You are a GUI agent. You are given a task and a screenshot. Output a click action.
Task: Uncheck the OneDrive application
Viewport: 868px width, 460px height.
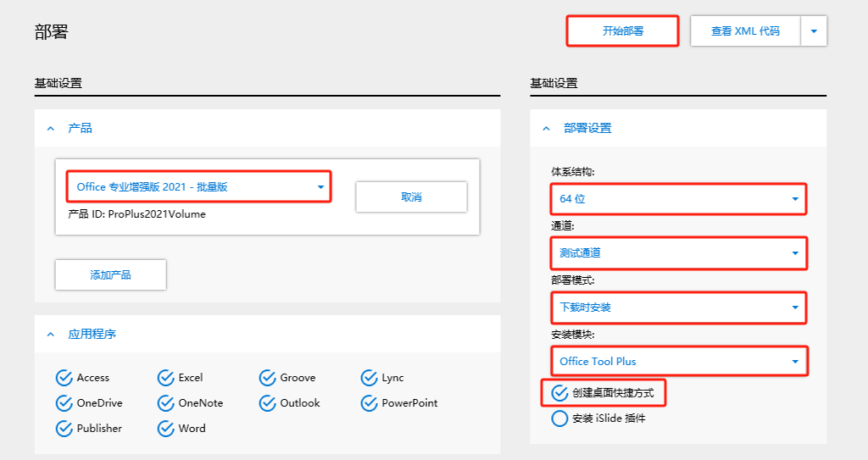(64, 403)
